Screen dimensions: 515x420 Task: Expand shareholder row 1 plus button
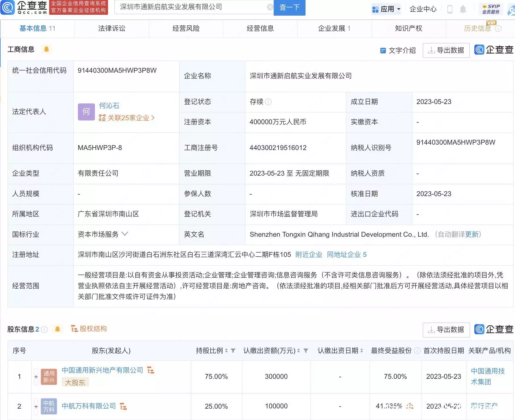pyautogui.click(x=36, y=377)
